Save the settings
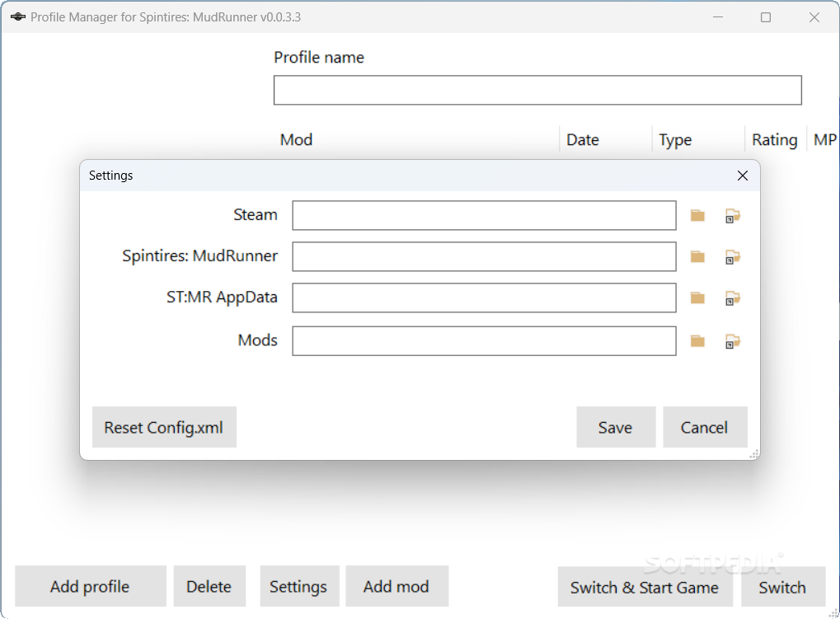The width and height of the screenshot is (840, 619). pyautogui.click(x=616, y=427)
